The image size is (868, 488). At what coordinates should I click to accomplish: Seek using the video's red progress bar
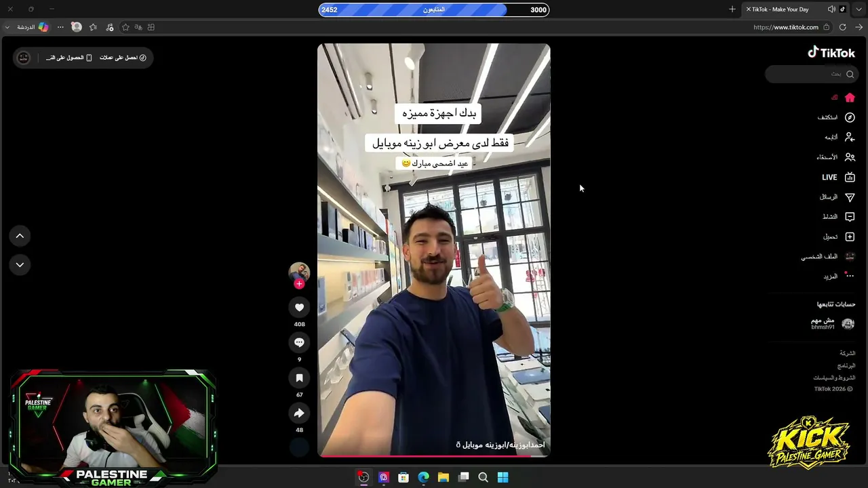(434, 455)
